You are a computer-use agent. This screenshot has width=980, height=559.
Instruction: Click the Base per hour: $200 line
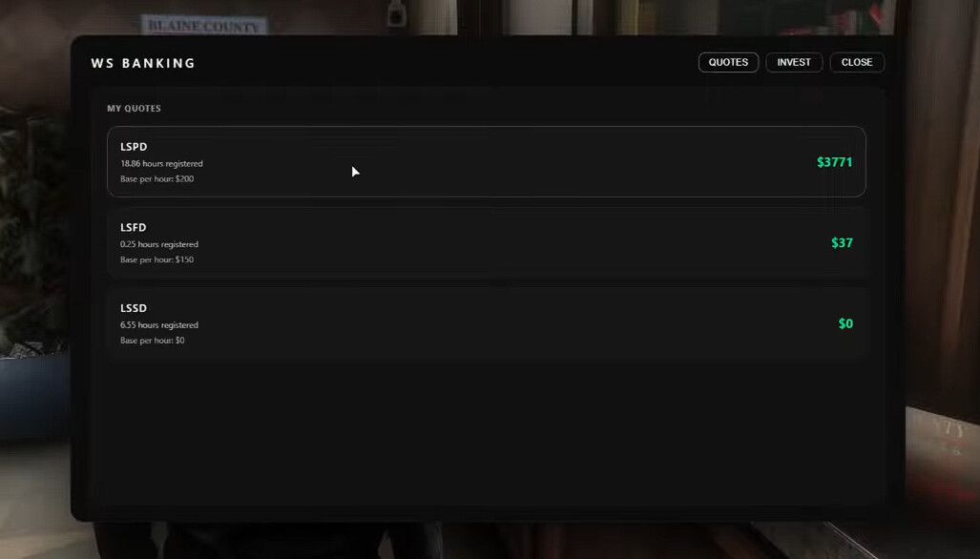156,178
